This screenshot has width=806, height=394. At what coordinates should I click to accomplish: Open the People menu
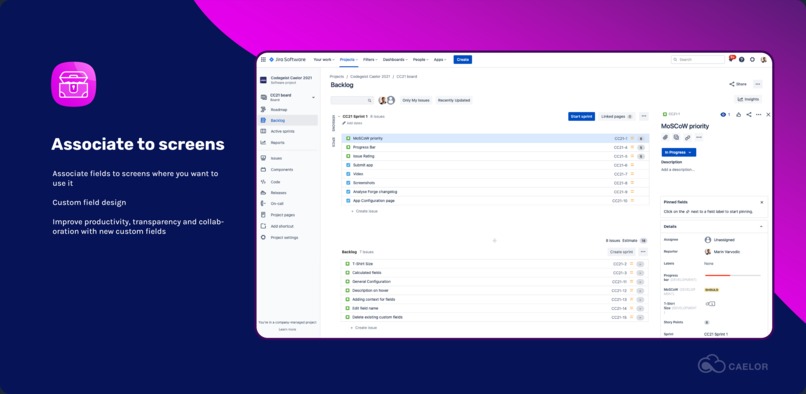(420, 60)
